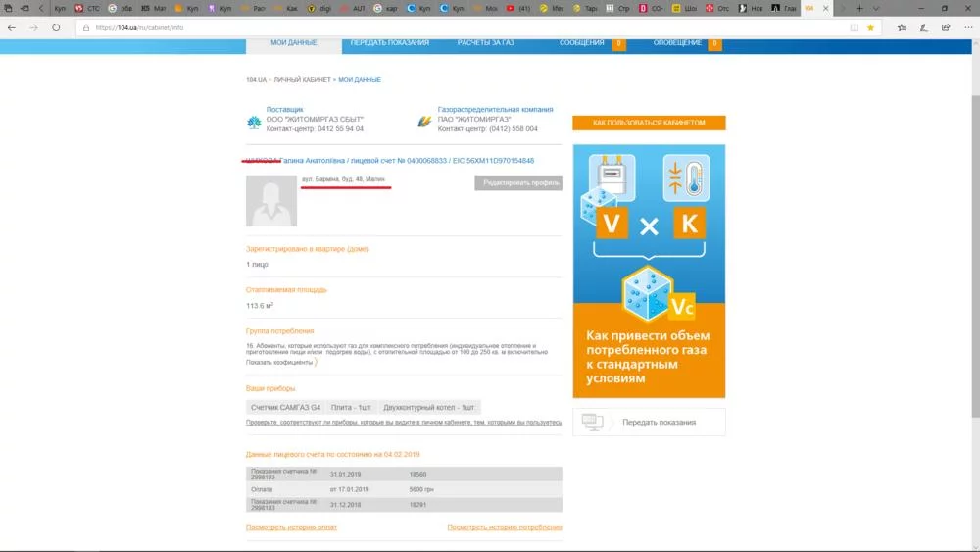Open the РАСЧЕТЫ ЗА ГАЗ tab

point(486,43)
